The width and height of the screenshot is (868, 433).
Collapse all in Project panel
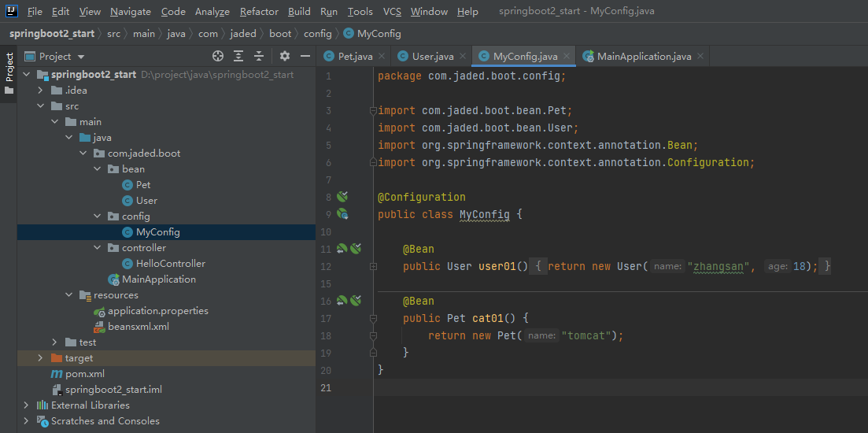259,56
